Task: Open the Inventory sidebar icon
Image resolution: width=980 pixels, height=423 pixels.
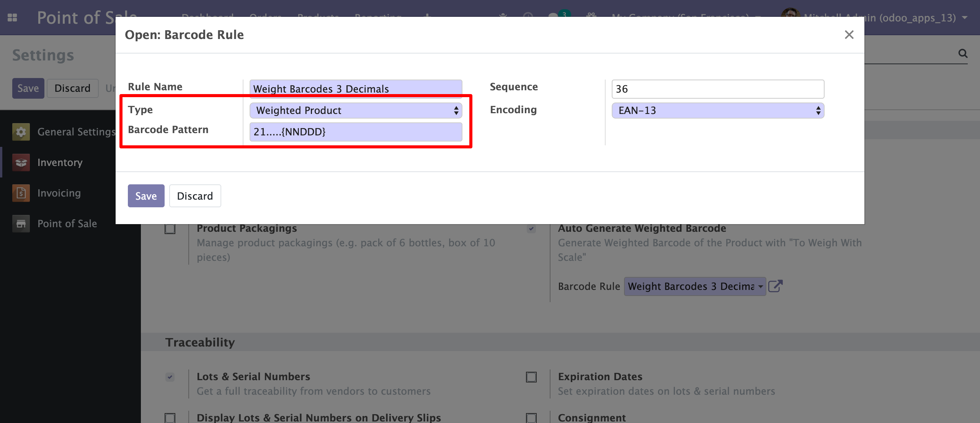Action: (21, 163)
